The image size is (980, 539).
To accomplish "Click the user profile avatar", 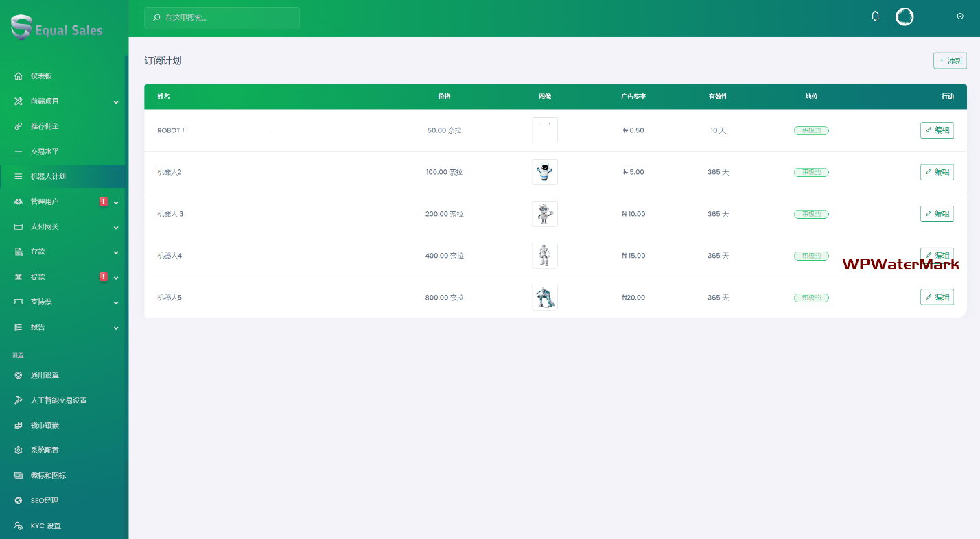I will coord(905,17).
